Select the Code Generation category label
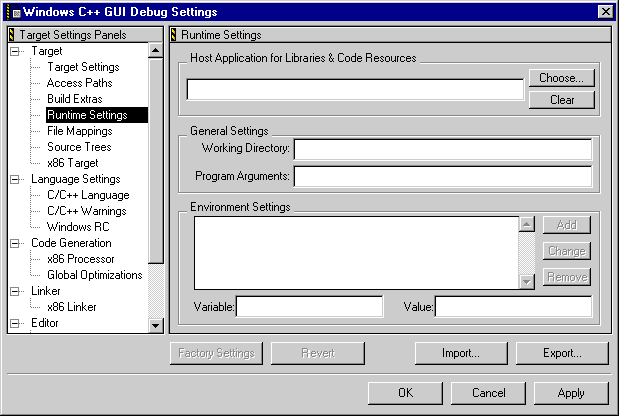The width and height of the screenshot is (619, 416). pos(71,243)
